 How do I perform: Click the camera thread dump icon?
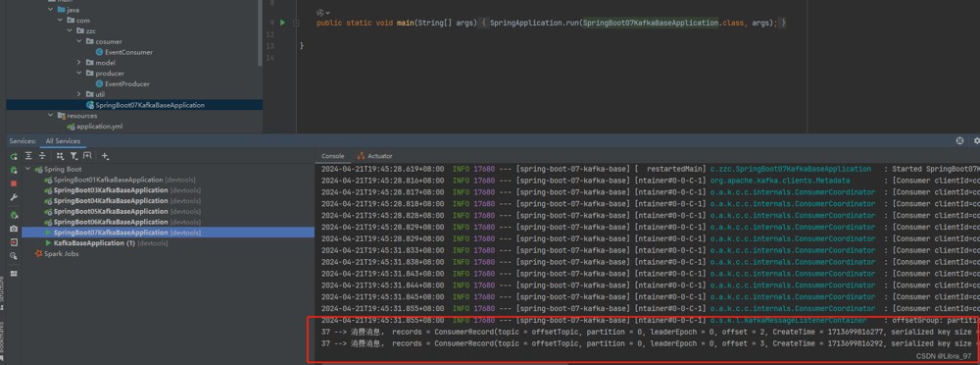coord(14,229)
